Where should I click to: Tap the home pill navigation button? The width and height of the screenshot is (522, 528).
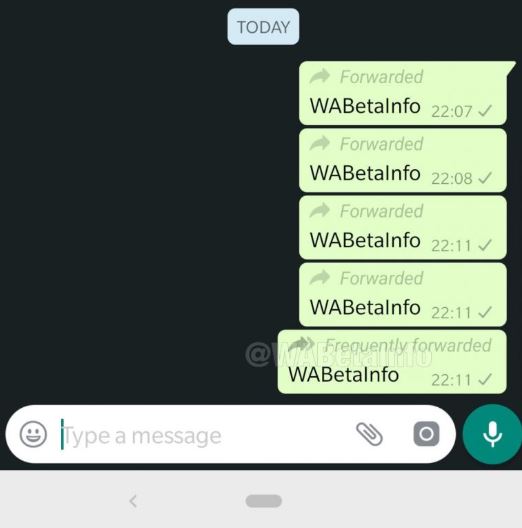pyautogui.click(x=263, y=501)
